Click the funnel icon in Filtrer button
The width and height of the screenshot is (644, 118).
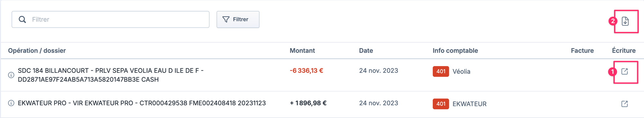tap(226, 20)
